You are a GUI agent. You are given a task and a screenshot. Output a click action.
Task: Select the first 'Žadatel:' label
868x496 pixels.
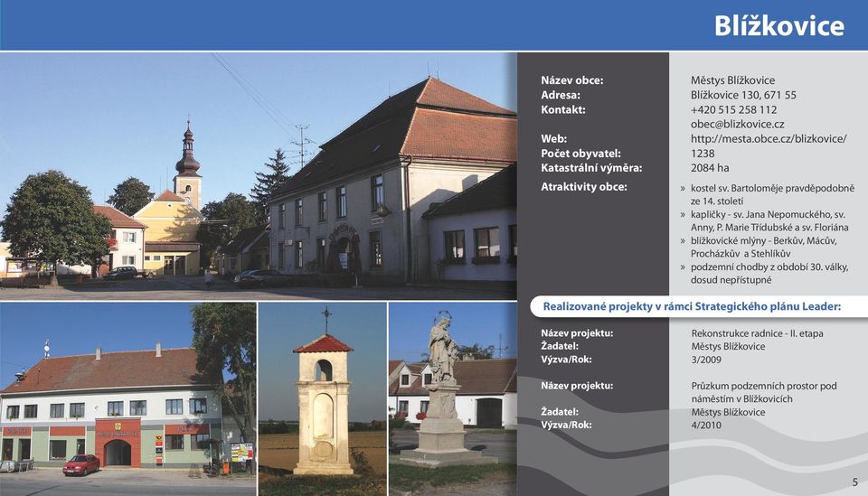pos(560,346)
